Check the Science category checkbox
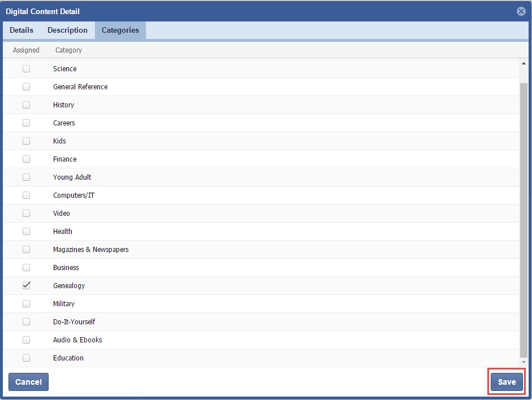 click(26, 69)
